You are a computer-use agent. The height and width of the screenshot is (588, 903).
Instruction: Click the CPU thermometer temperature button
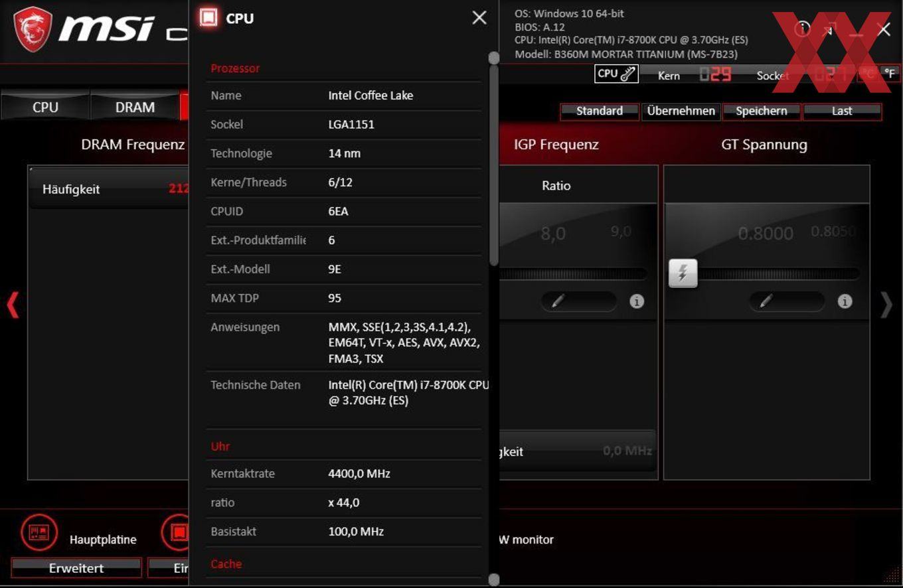[x=616, y=74]
